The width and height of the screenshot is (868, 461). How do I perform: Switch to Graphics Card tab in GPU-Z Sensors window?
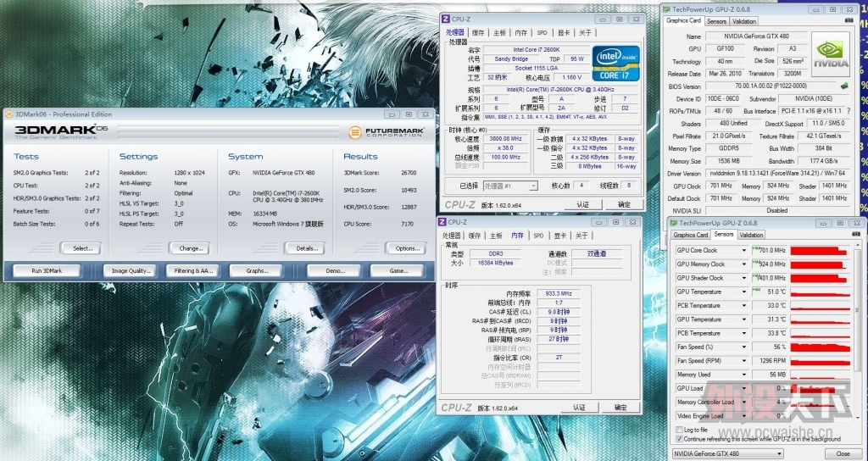(690, 236)
